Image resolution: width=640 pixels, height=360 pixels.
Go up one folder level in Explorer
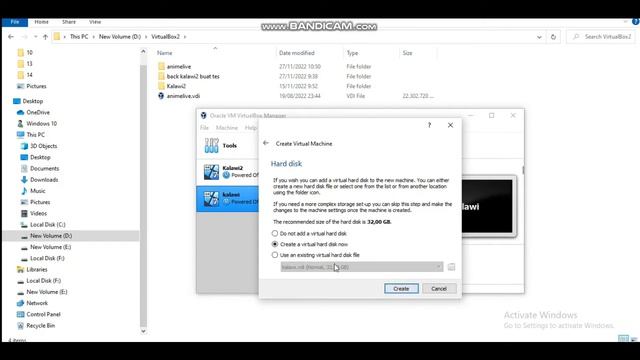point(45,37)
